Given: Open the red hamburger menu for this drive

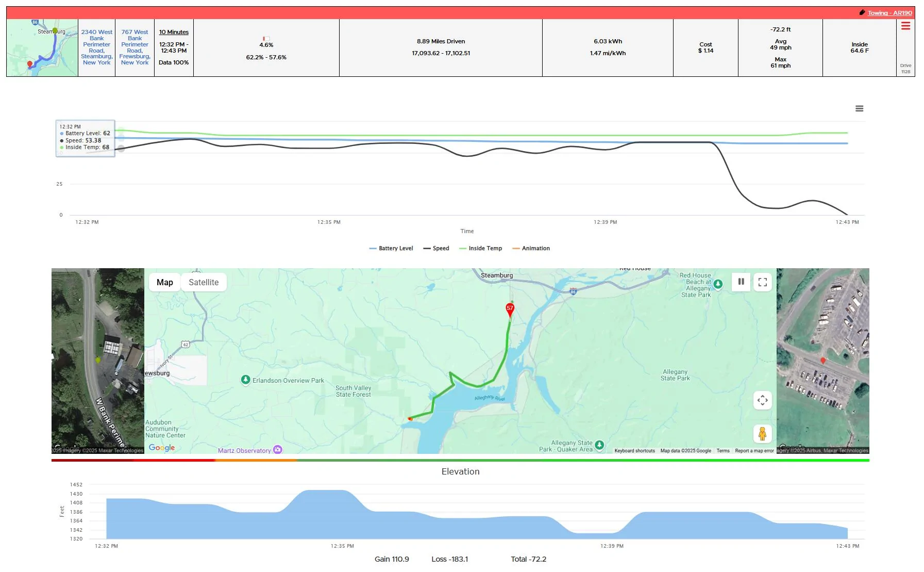Looking at the screenshot, I should (905, 26).
